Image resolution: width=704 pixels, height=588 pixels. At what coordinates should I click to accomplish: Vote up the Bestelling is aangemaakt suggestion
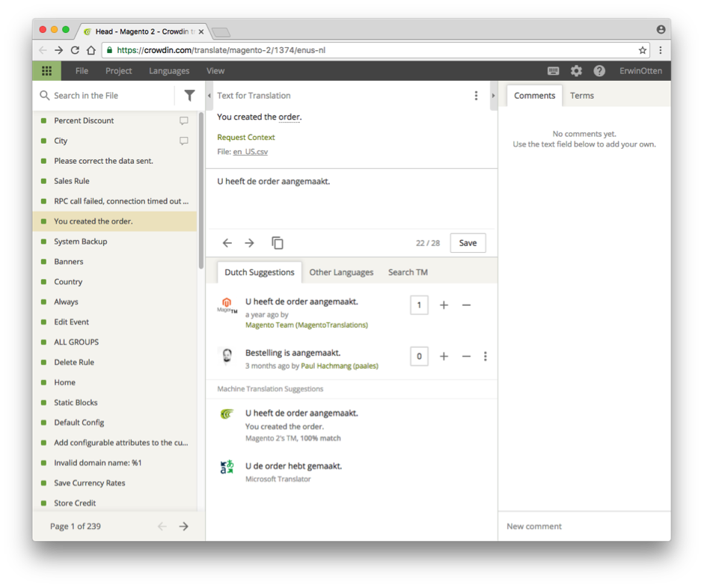(444, 356)
